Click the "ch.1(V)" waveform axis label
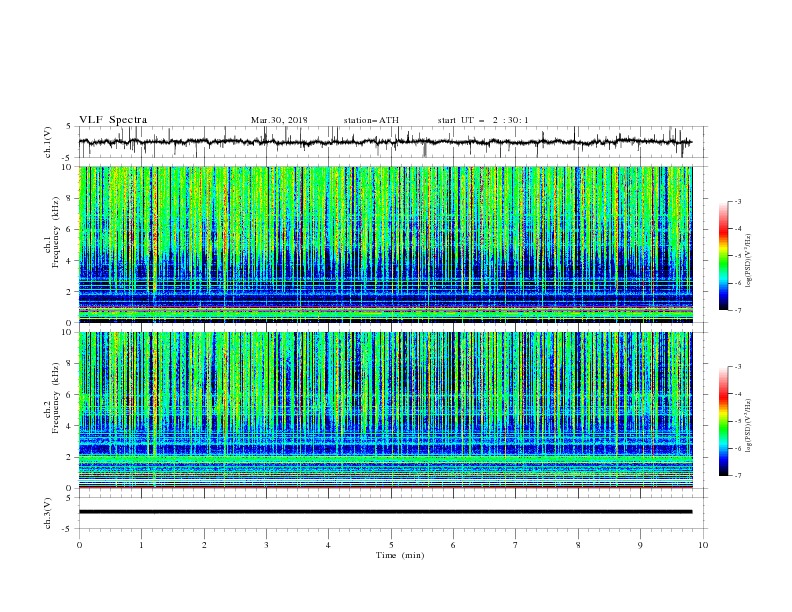 48,142
